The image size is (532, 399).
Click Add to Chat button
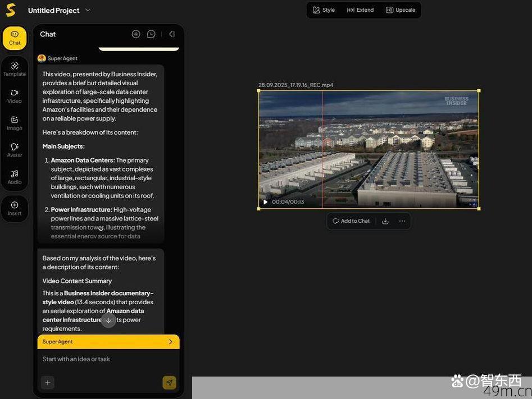[351, 221]
